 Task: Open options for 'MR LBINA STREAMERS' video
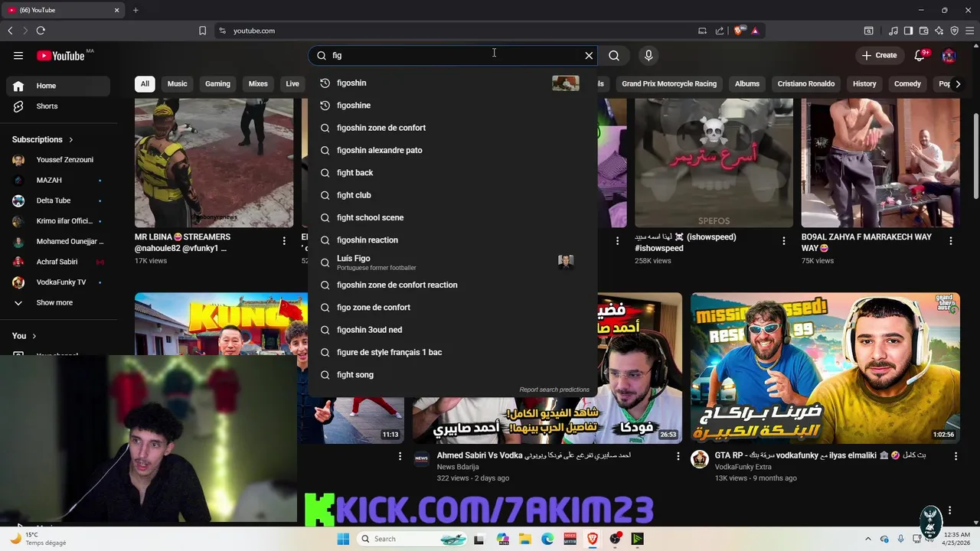pos(284,241)
